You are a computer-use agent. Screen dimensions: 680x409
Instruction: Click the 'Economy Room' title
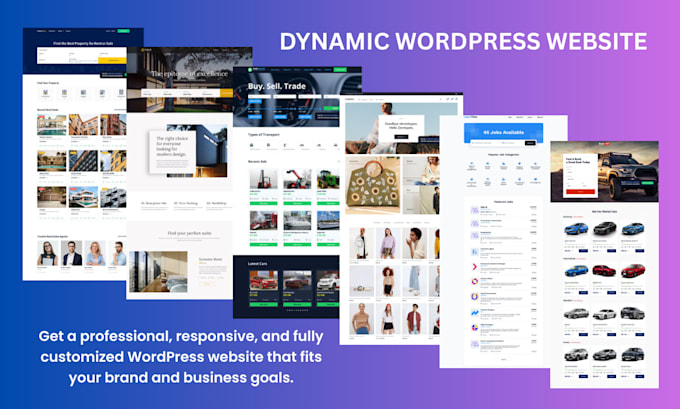210,259
